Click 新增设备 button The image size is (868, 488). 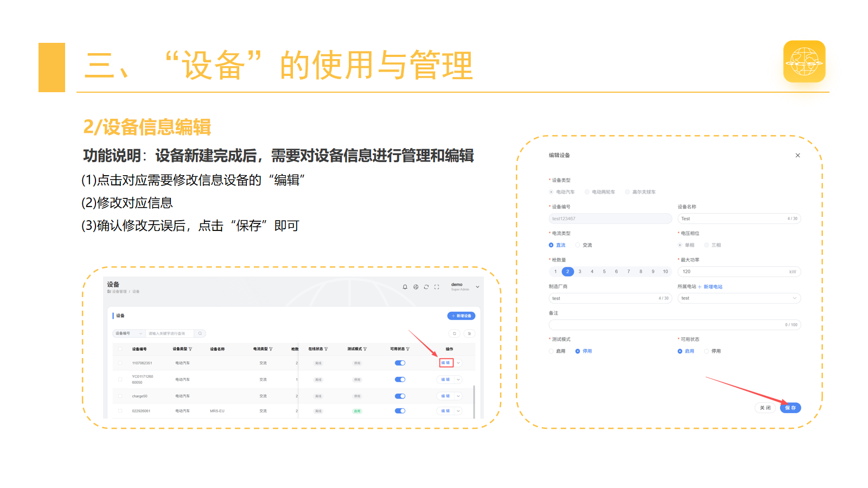pyautogui.click(x=461, y=316)
